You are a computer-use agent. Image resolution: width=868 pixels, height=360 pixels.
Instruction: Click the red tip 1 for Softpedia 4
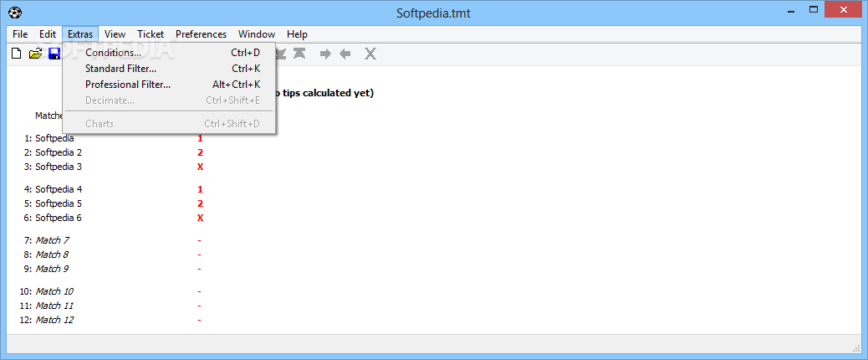pyautogui.click(x=200, y=189)
